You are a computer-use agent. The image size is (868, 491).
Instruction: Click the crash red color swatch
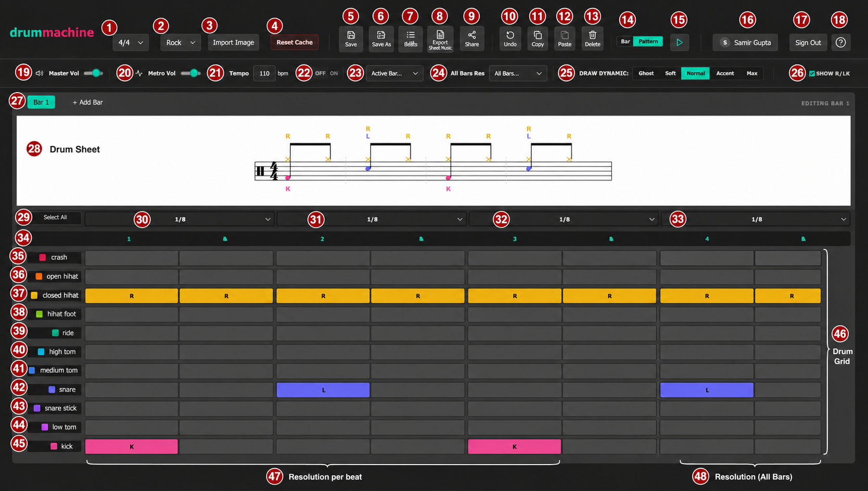[x=43, y=257]
